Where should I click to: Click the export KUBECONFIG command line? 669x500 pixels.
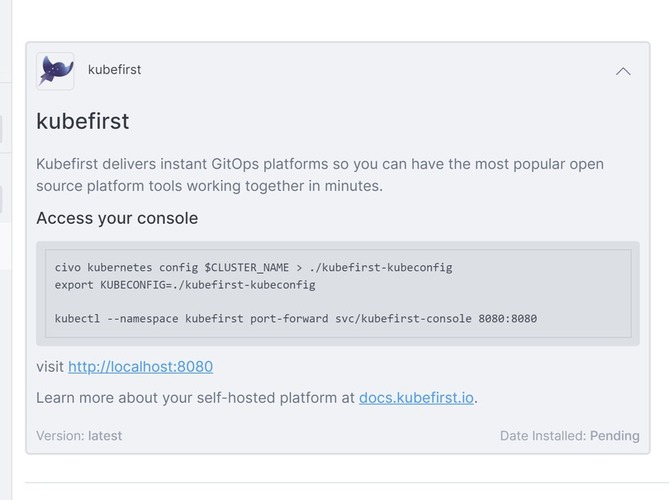tap(185, 285)
